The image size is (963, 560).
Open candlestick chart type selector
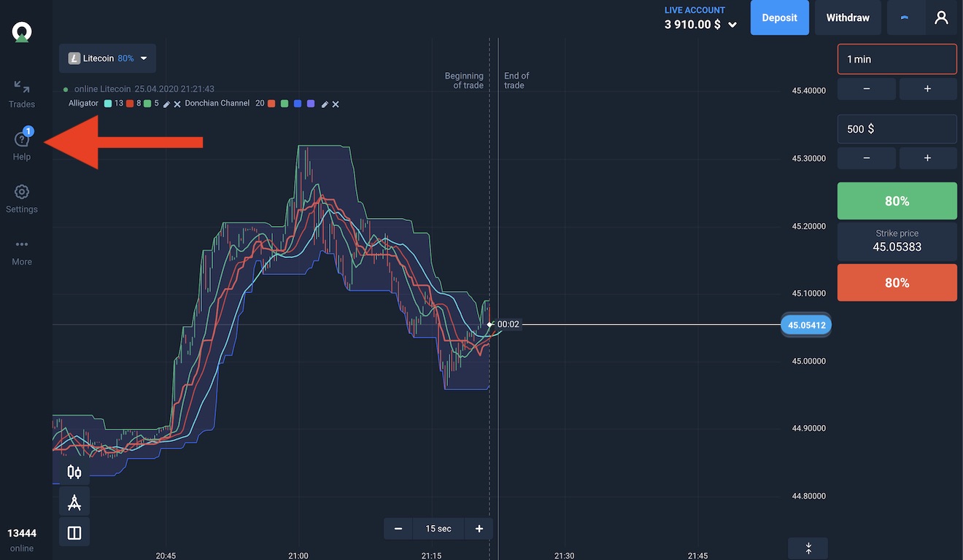[74, 472]
